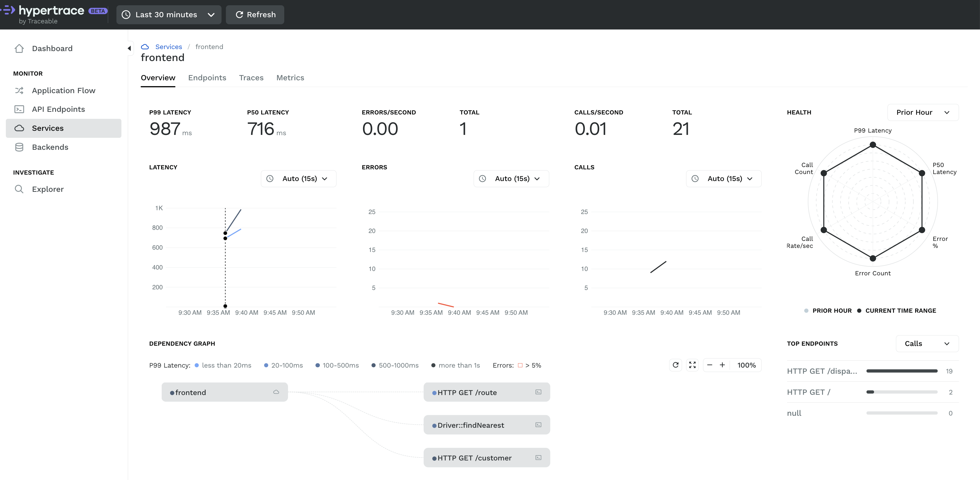This screenshot has height=480, width=980.
Task: Reset dependency graph with the refresh icon
Action: [x=676, y=365]
